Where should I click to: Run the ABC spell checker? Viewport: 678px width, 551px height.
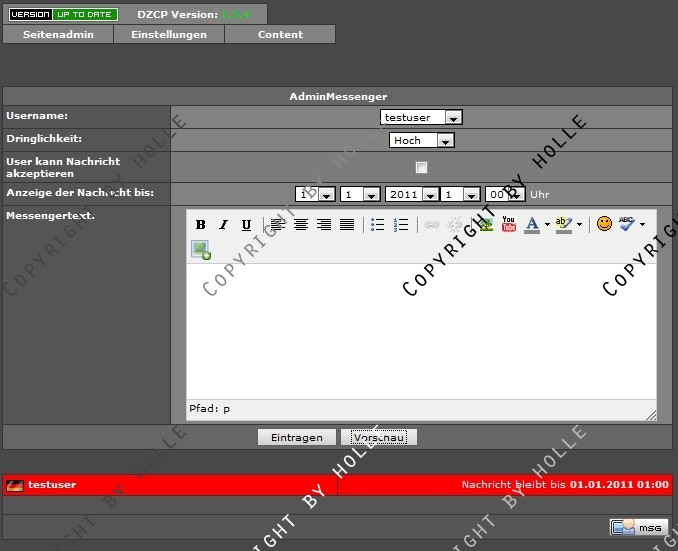click(x=627, y=224)
